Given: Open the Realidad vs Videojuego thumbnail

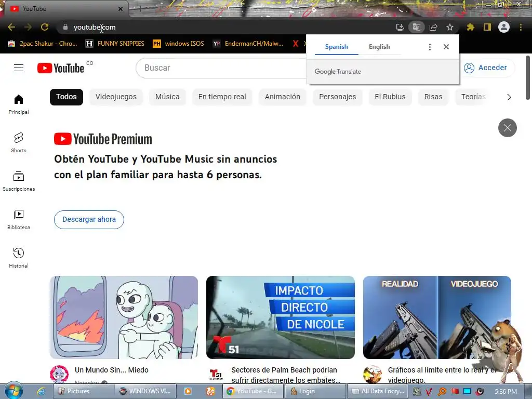Looking at the screenshot, I should [x=437, y=317].
